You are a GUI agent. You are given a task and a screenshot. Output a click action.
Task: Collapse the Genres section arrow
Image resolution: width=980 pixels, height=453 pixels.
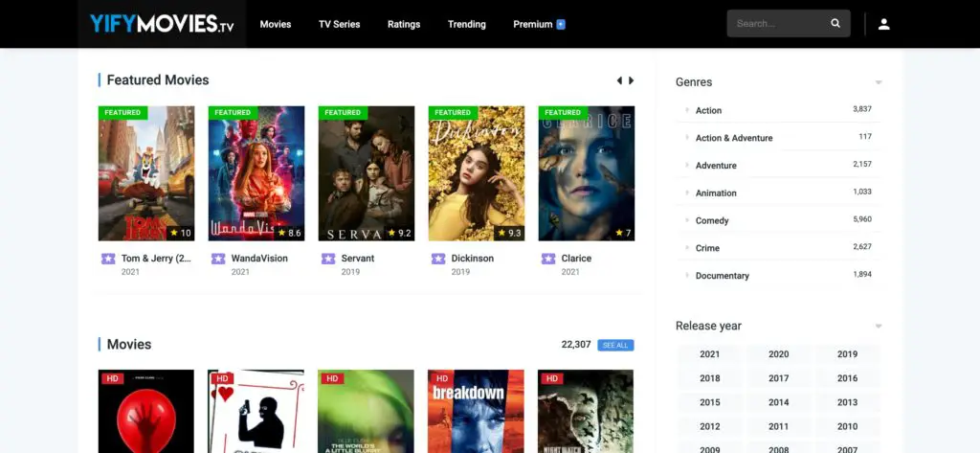[879, 82]
